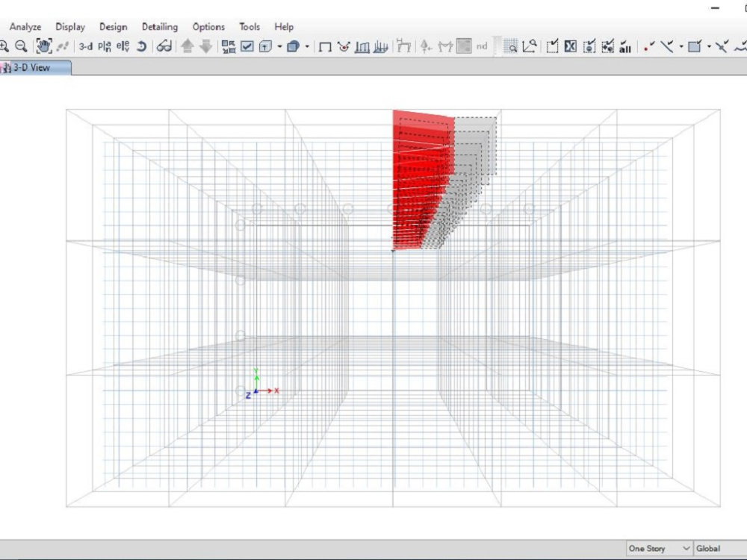
Task: Move up one story with the up arrow
Action: pyautogui.click(x=186, y=46)
